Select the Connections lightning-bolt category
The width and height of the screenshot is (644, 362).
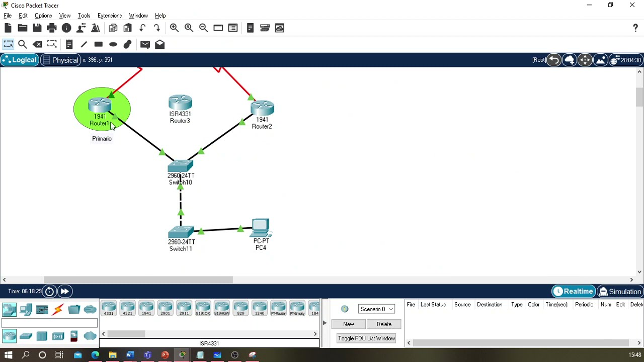coord(58,309)
